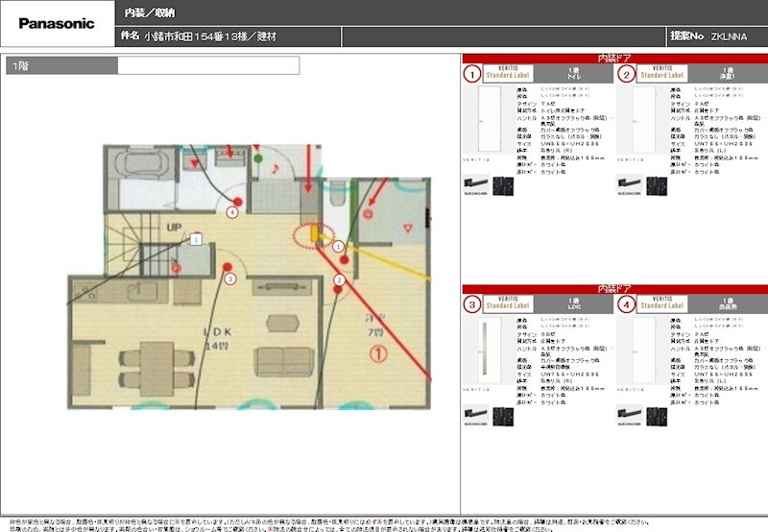Click floor plan marker 2 near 洋室 door
The width and height of the screenshot is (768, 532).
click(x=339, y=279)
